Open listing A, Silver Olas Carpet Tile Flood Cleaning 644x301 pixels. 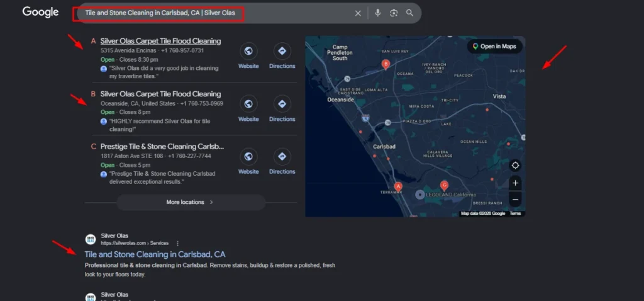pos(160,41)
